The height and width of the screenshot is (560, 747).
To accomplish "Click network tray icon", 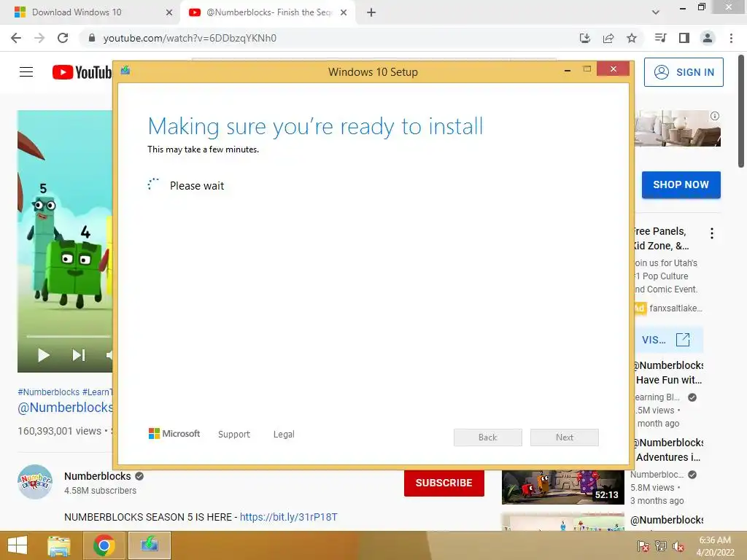I will [661, 546].
